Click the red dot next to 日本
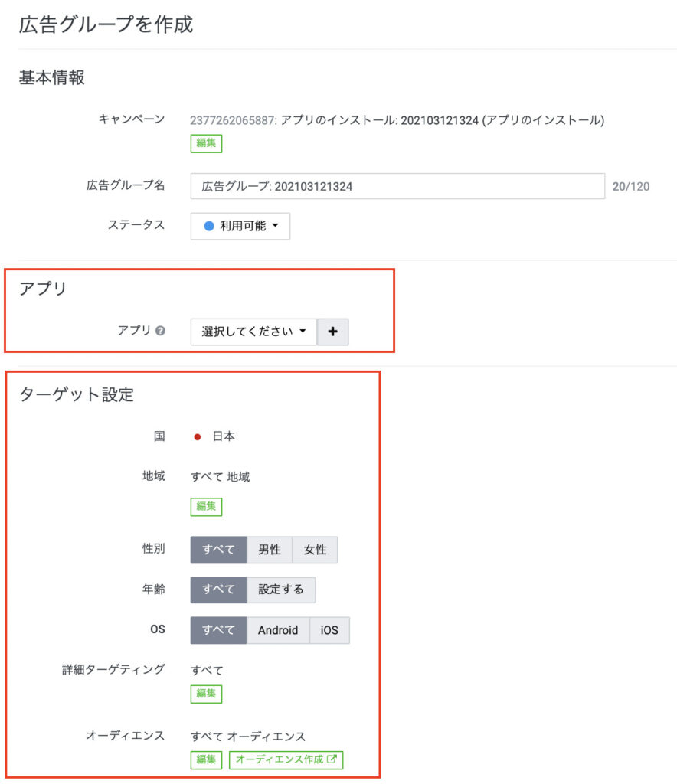 197,436
